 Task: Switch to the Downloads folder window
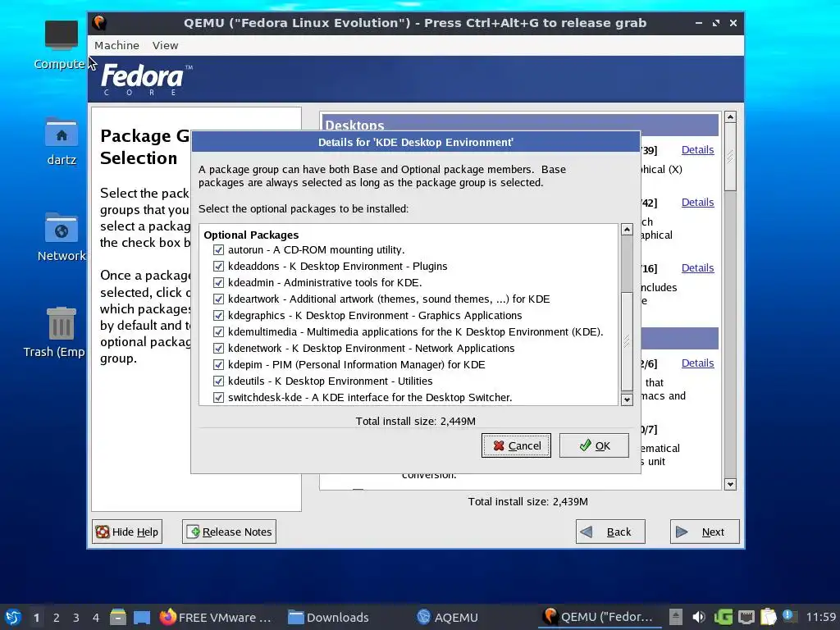point(328,617)
